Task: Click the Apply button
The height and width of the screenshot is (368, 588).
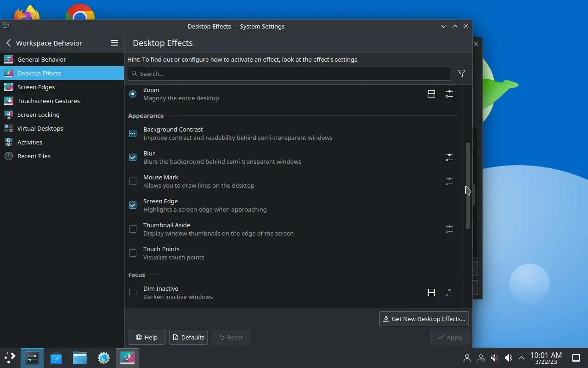Action: pyautogui.click(x=450, y=337)
